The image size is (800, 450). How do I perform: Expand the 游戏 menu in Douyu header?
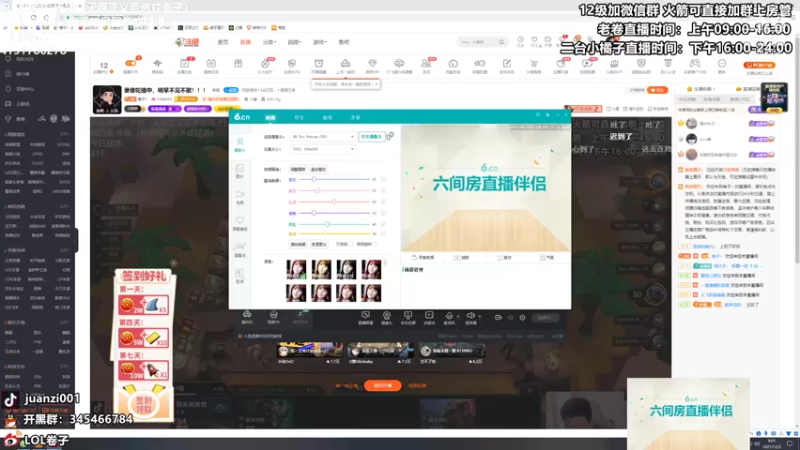320,42
